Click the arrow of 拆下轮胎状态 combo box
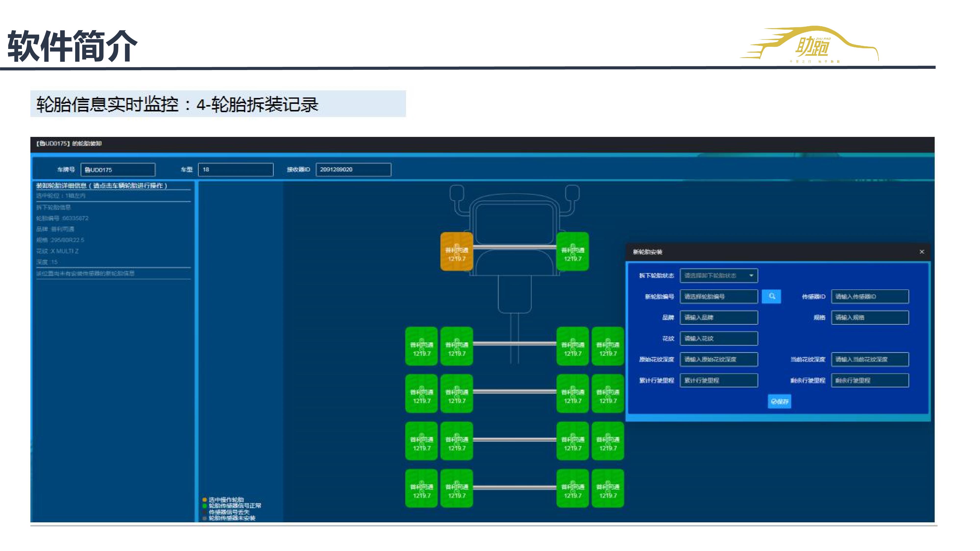 [751, 276]
